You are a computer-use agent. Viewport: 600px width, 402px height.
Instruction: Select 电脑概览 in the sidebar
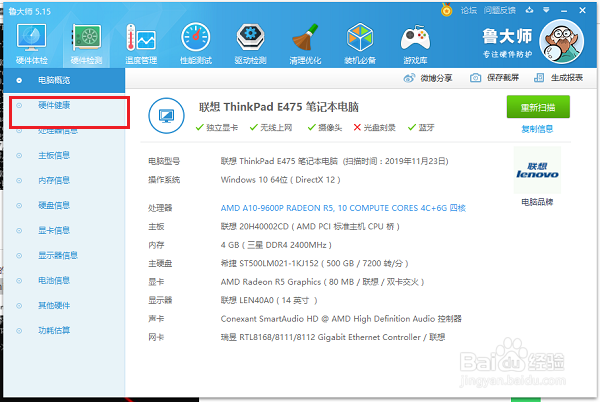[x=64, y=80]
